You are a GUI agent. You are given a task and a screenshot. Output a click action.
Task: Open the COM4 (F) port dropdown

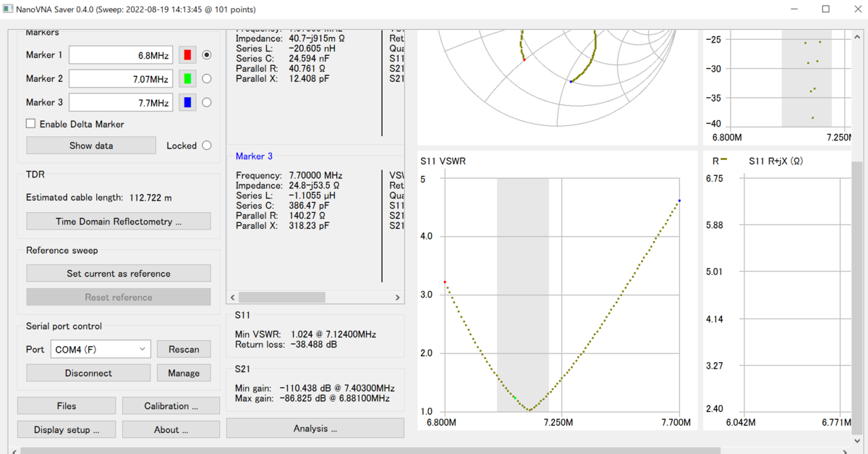point(101,350)
